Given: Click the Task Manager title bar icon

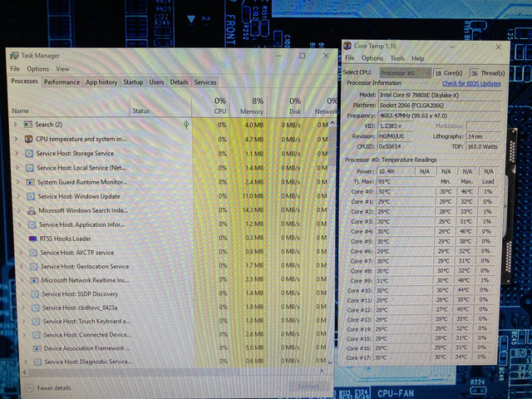Looking at the screenshot, I should pos(14,56).
